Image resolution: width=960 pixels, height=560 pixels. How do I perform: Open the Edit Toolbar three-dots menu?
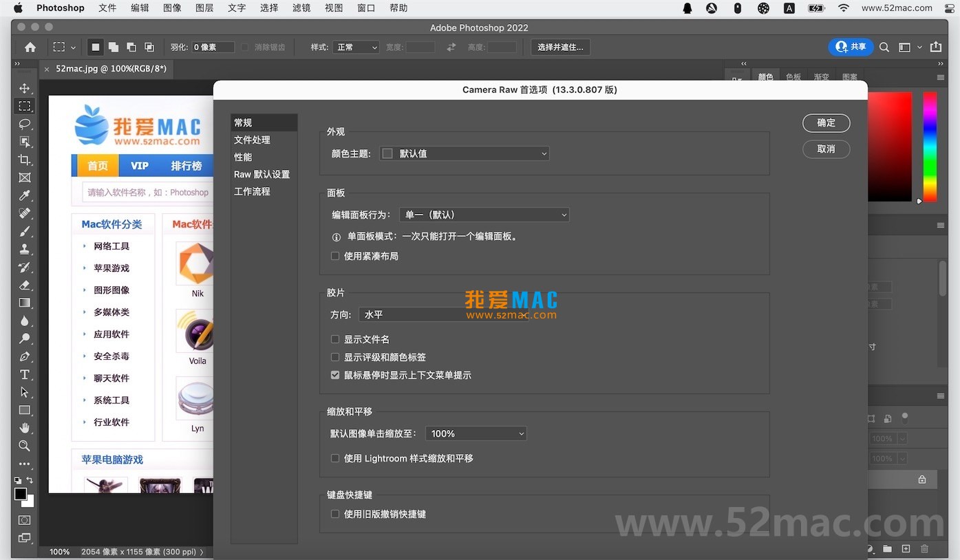tap(25, 464)
